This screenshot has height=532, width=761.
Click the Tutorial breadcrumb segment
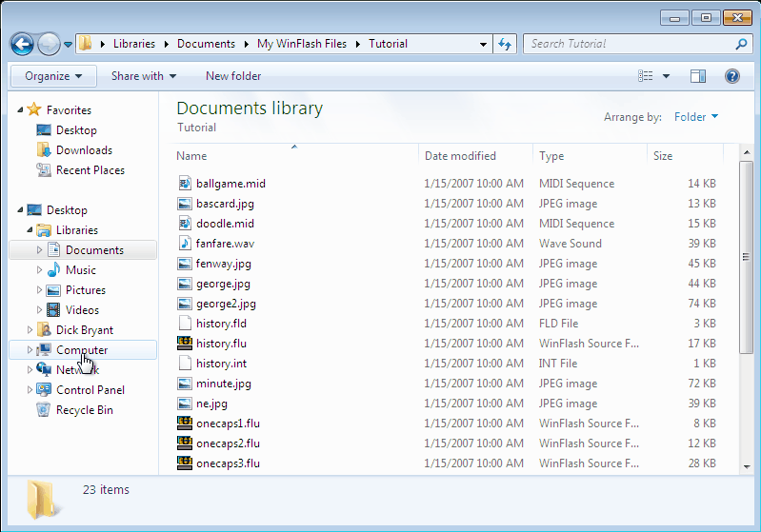pos(388,44)
